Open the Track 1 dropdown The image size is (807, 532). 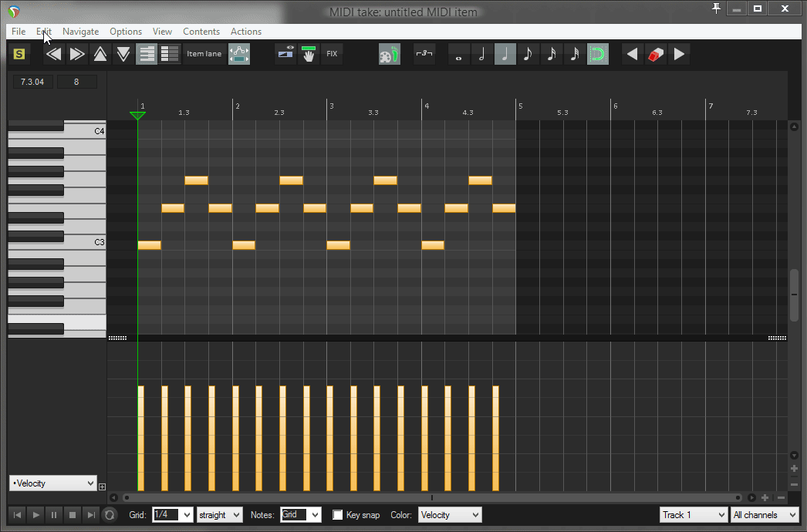coord(694,514)
